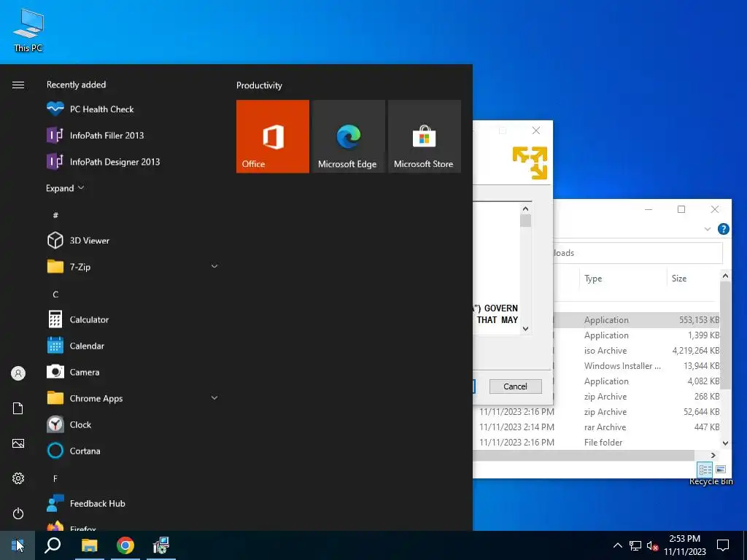Screen dimensions: 747x560
Task: Open This PC desktop icon
Action: click(28, 29)
